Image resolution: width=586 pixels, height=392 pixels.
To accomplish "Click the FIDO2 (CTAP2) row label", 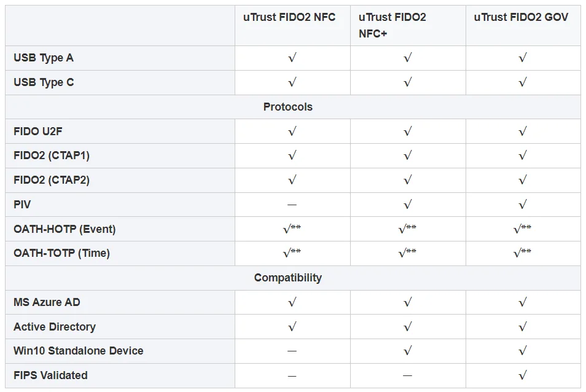I will (x=52, y=180).
